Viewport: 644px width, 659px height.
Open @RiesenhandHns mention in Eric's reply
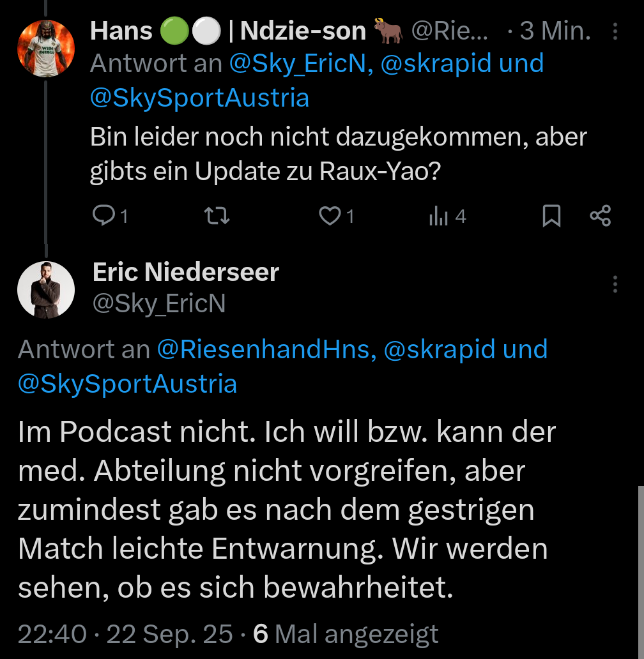pyautogui.click(x=266, y=350)
